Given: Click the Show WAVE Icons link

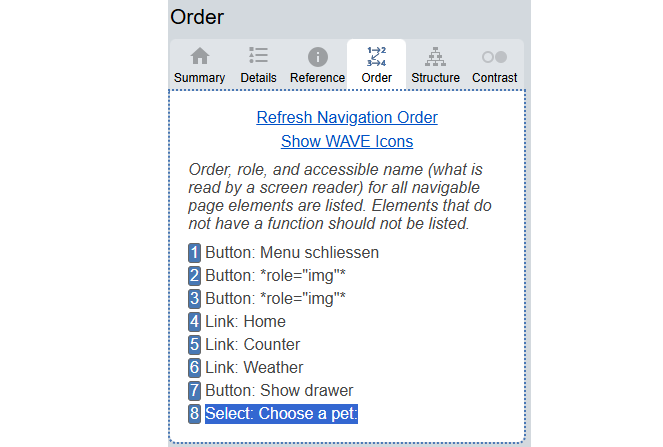Looking at the screenshot, I should pos(347,141).
